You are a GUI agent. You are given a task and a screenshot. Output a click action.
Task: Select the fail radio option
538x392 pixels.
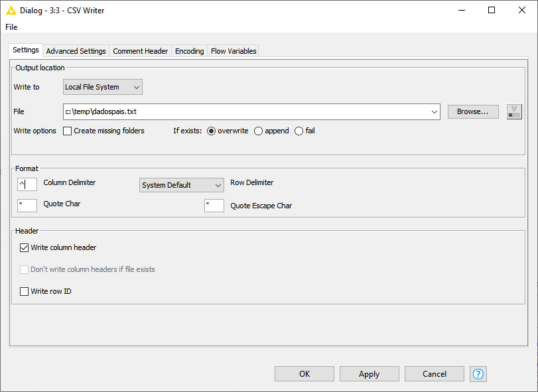pos(299,131)
